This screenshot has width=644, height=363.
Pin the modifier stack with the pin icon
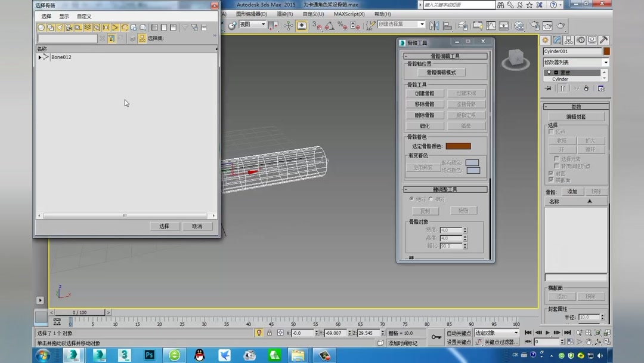547,88
